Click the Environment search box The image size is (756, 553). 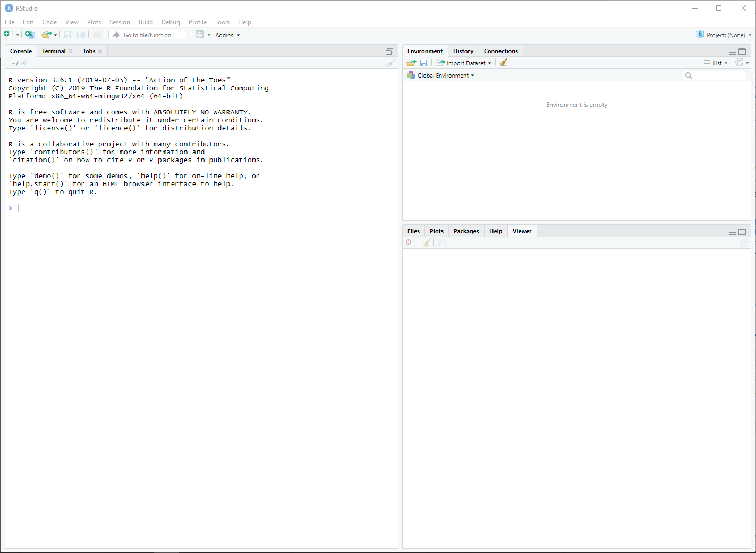click(714, 76)
